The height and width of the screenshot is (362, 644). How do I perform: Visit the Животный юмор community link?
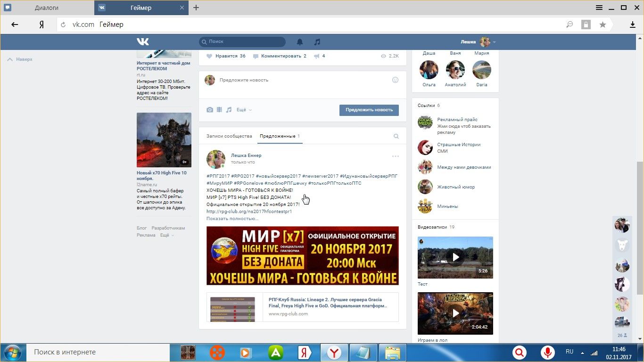click(456, 187)
